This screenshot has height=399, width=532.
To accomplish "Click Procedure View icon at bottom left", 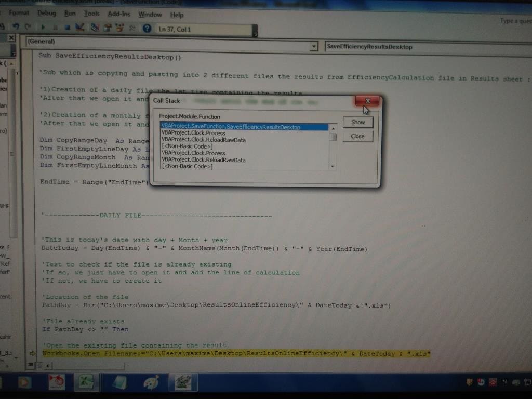I will (31, 365).
